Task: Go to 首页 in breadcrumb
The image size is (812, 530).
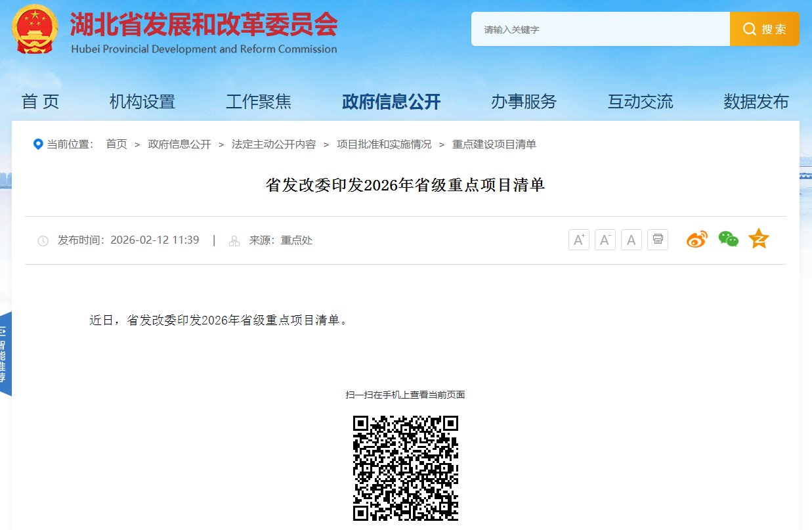Action: click(x=117, y=144)
